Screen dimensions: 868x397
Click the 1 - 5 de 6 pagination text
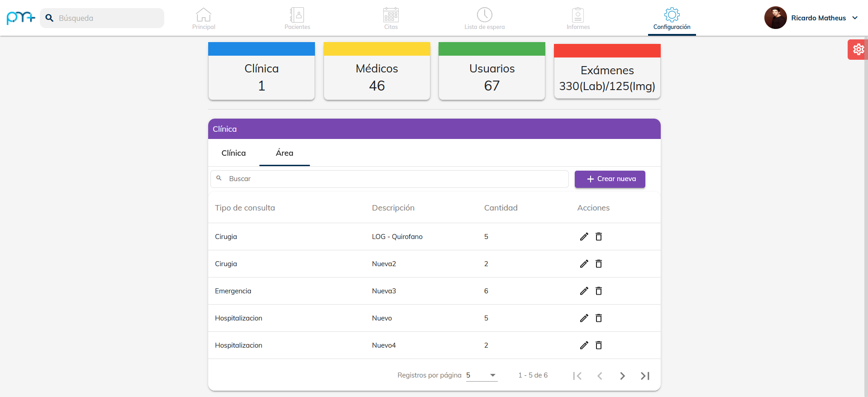[x=533, y=375]
